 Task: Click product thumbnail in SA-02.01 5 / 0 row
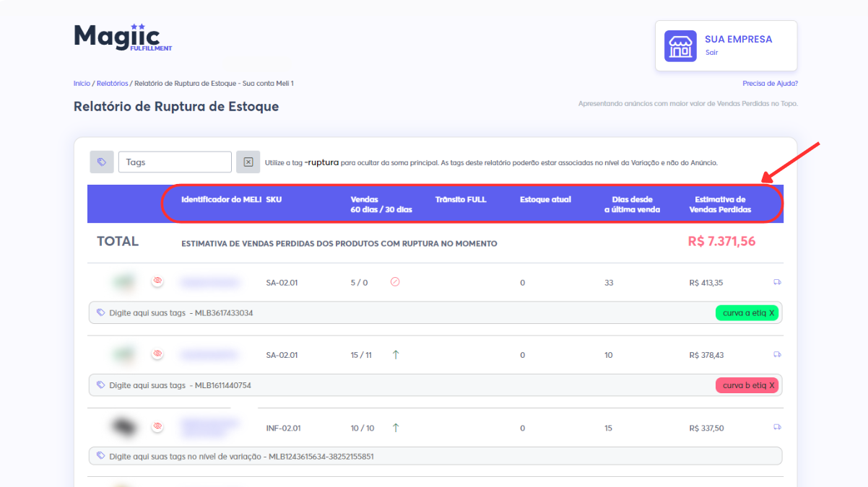[124, 282]
